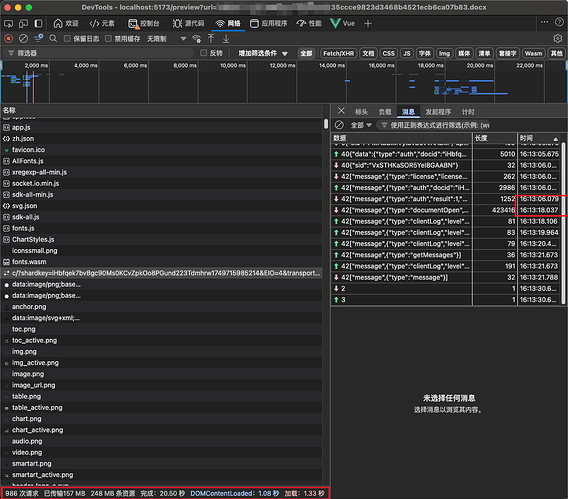Toggle the inspect element picker icon
Image resolution: width=568 pixels, height=499 pixels.
(x=8, y=24)
